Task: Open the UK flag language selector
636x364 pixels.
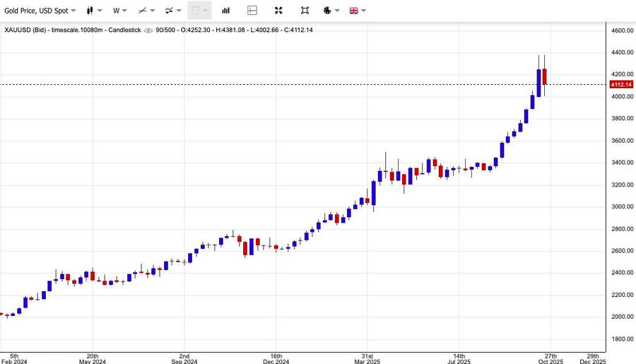Action: [x=357, y=11]
